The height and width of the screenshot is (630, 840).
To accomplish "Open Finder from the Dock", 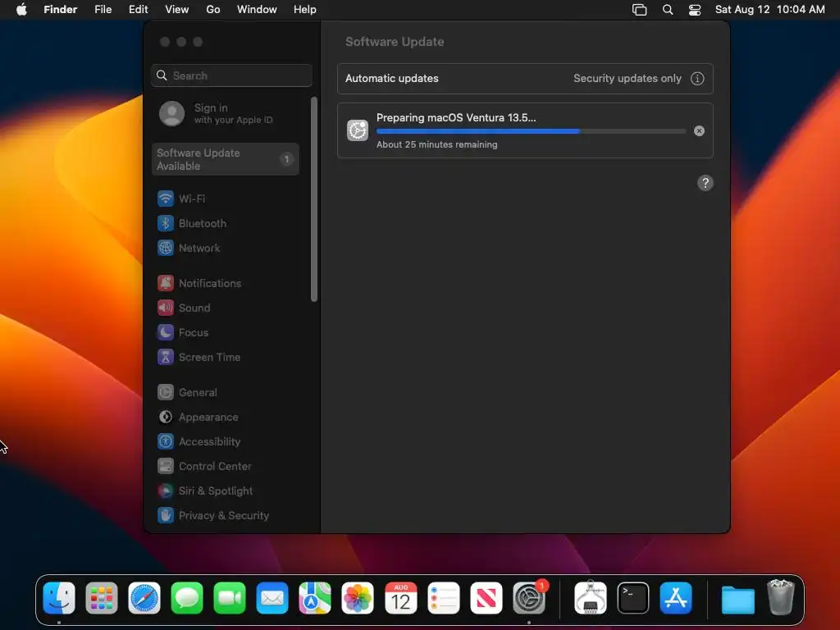I will (x=59, y=598).
